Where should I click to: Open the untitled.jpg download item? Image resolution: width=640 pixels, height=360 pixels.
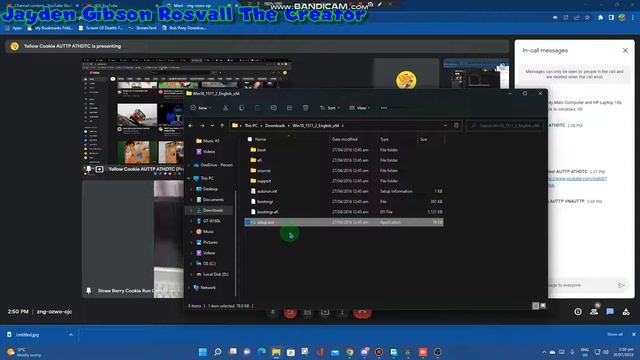pos(27,335)
